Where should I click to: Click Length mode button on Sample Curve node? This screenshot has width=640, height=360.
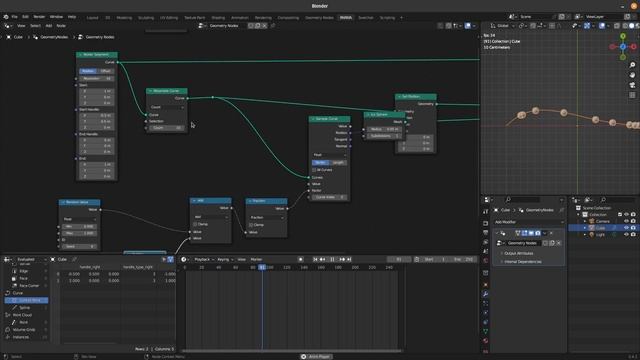click(338, 162)
